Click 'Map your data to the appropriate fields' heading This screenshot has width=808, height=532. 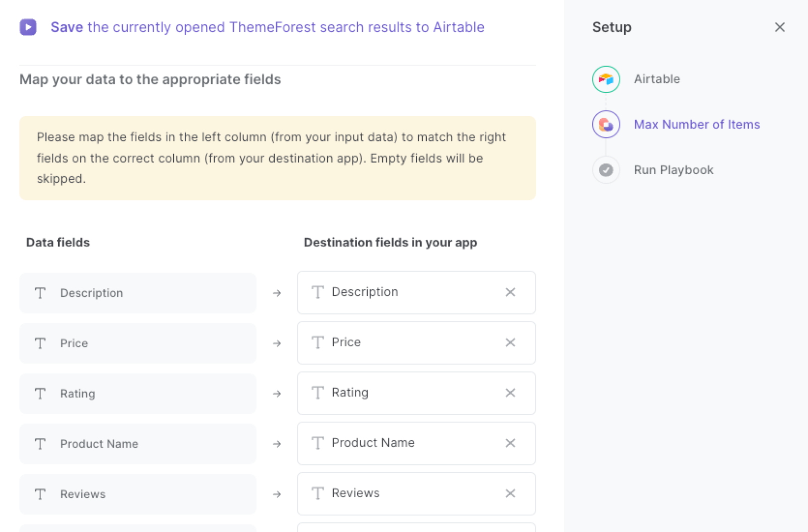[150, 80]
